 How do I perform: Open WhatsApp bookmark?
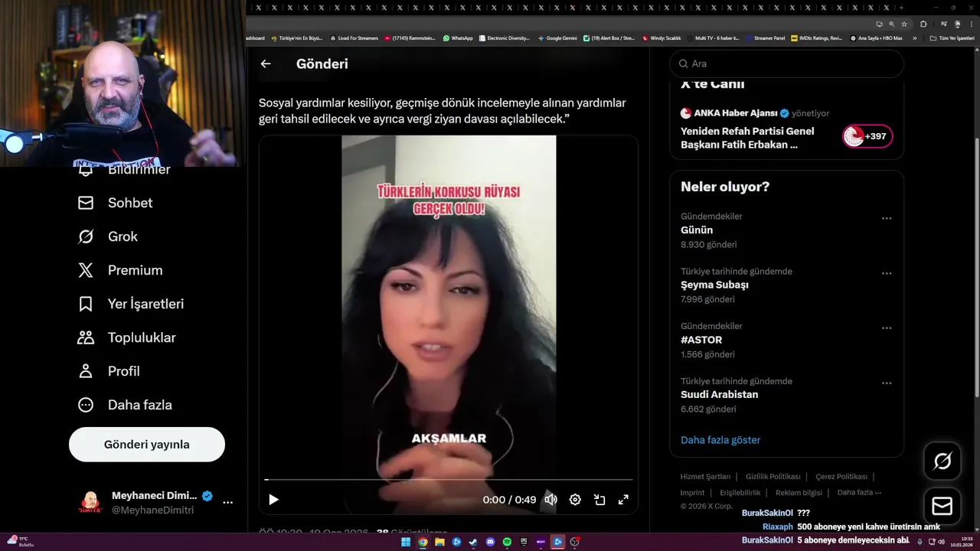[458, 38]
